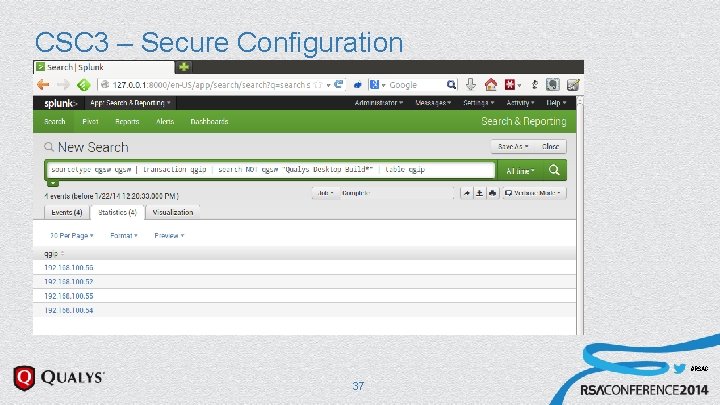Click the browser forward arrow
Viewport: 720px width, 405px height.
point(63,84)
